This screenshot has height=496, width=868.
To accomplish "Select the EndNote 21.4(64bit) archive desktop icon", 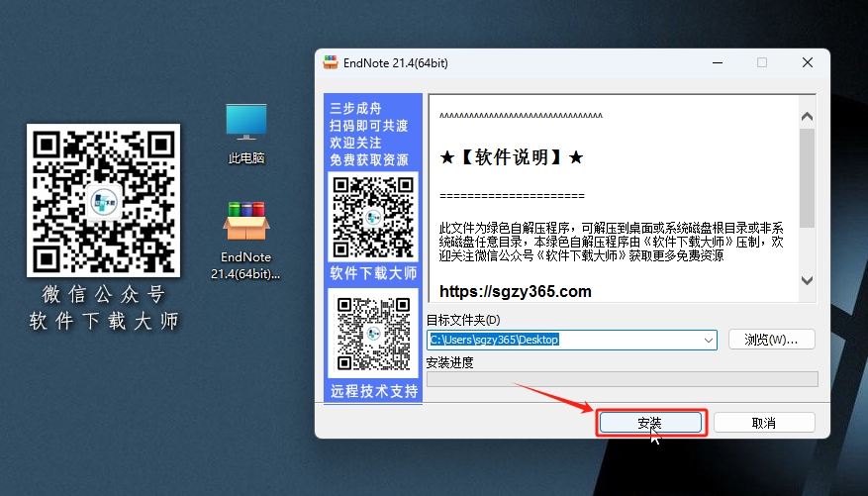I will tap(245, 241).
